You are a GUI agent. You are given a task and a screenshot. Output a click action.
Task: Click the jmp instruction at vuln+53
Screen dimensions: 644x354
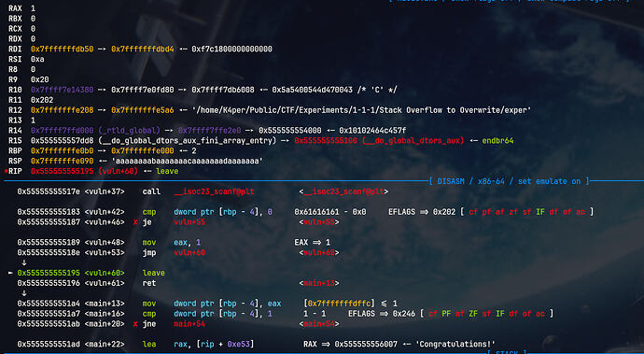[x=149, y=253]
